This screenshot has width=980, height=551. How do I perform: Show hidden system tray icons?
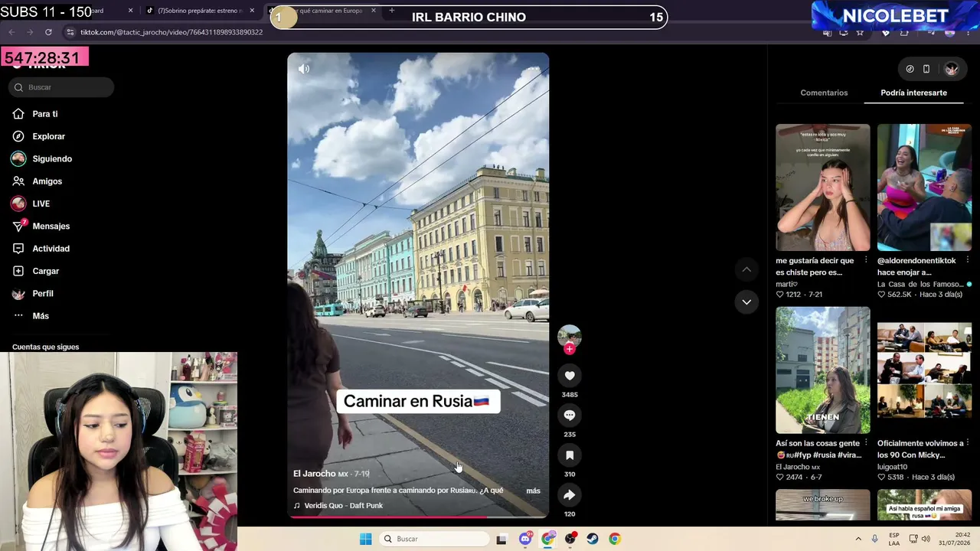point(858,539)
